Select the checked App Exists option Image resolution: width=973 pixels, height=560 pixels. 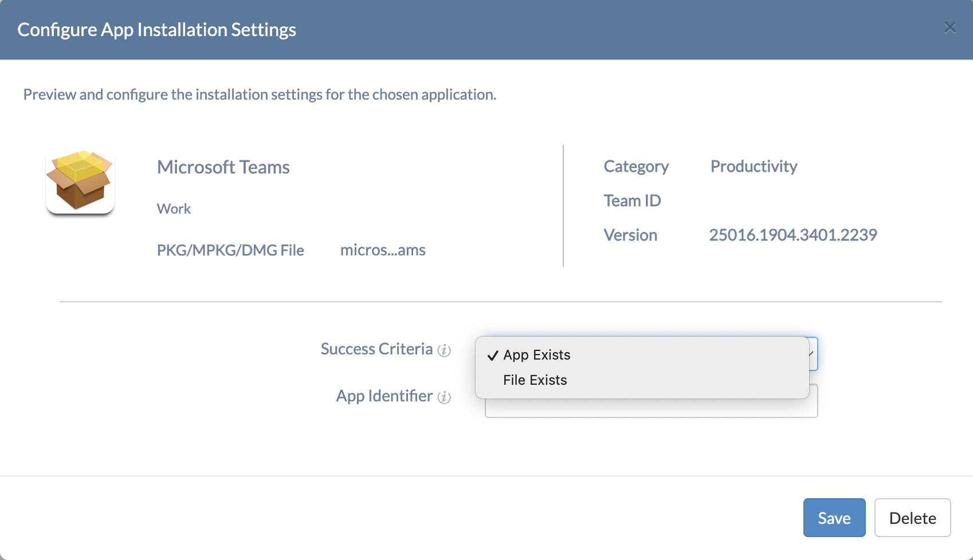(536, 355)
